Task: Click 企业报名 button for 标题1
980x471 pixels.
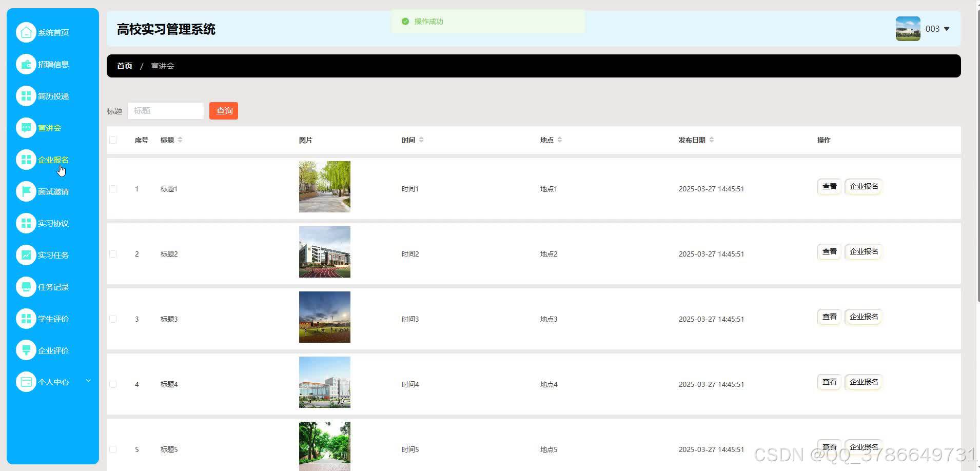Action: click(864, 187)
